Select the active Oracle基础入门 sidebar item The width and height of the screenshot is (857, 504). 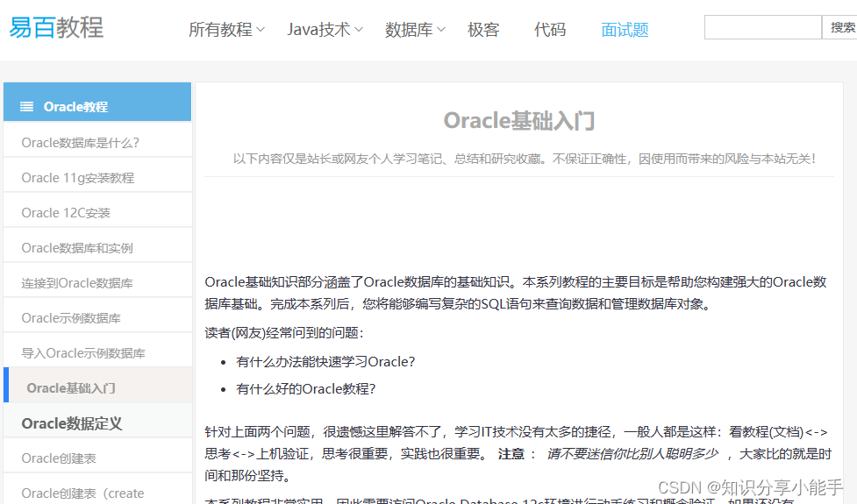pos(98,385)
